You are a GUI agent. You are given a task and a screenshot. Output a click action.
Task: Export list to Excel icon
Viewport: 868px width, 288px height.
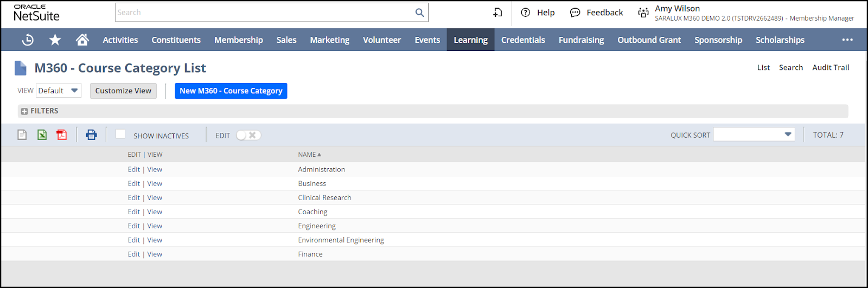click(42, 135)
